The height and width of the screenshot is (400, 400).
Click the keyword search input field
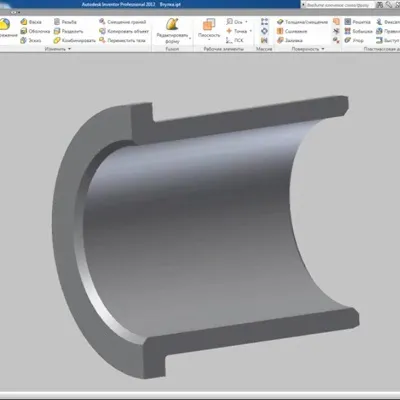pyautogui.click(x=338, y=5)
